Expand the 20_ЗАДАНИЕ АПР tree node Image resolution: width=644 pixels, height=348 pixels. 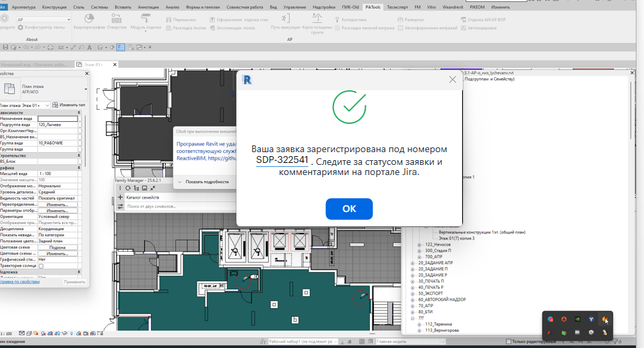click(412, 263)
